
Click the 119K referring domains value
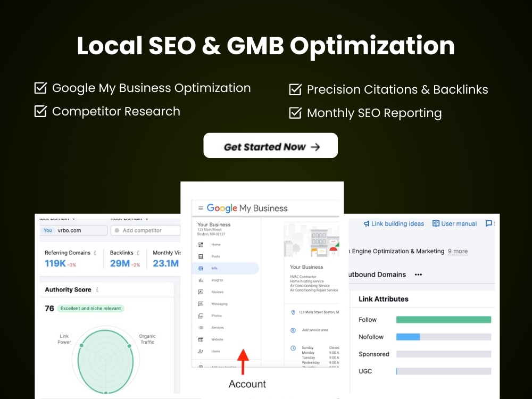pyautogui.click(x=55, y=263)
